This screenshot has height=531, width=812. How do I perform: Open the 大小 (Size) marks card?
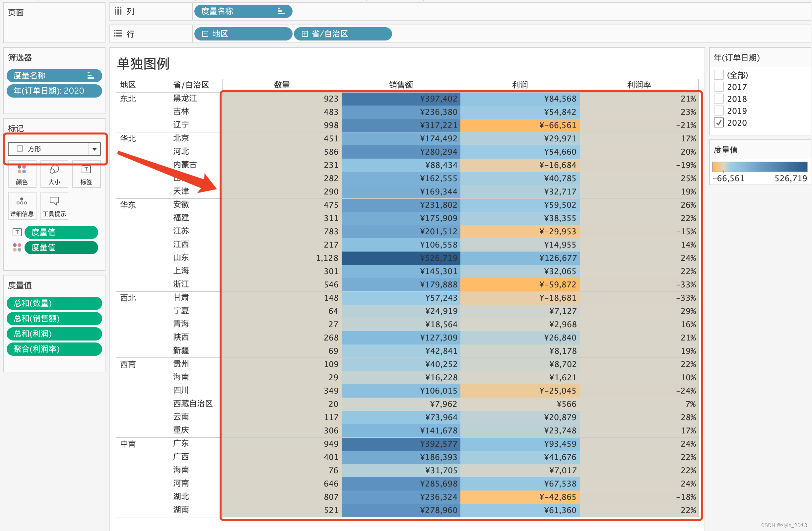(x=54, y=175)
